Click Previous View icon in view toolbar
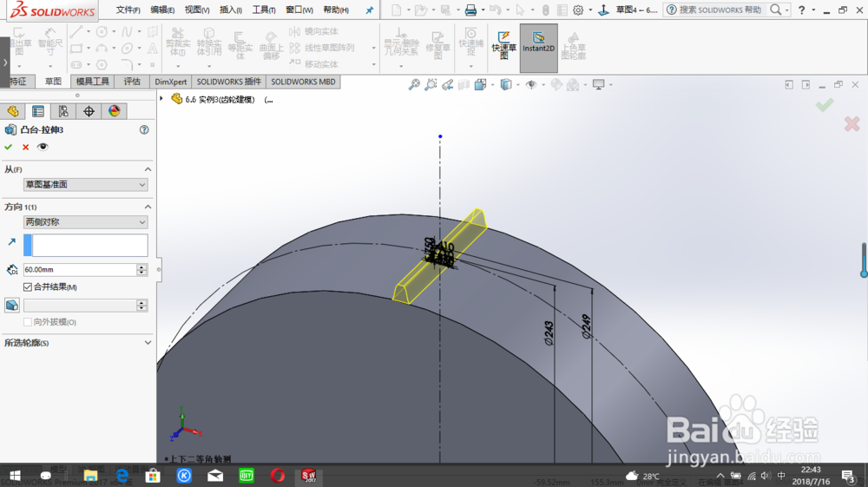Viewport: 868px width, 487px height. coord(447,85)
